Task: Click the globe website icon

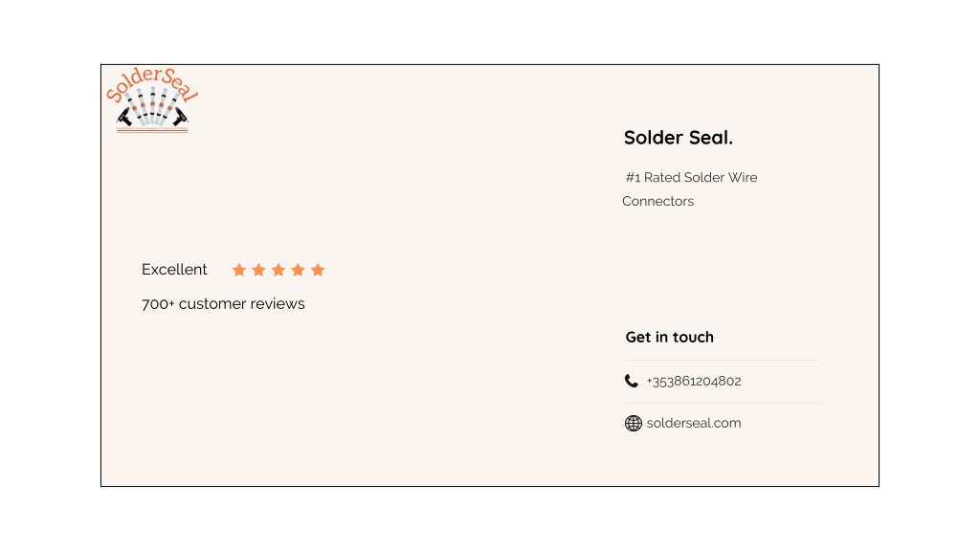Action: (x=634, y=423)
